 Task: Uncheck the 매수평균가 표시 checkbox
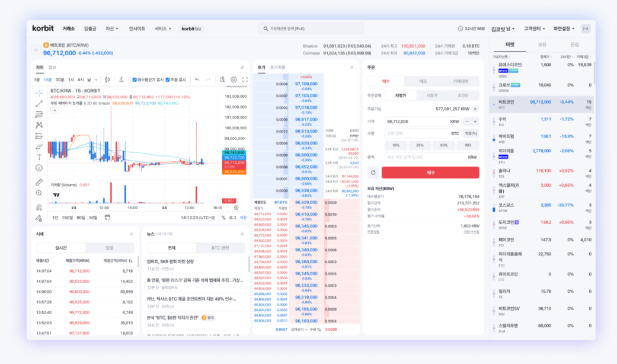coord(135,79)
